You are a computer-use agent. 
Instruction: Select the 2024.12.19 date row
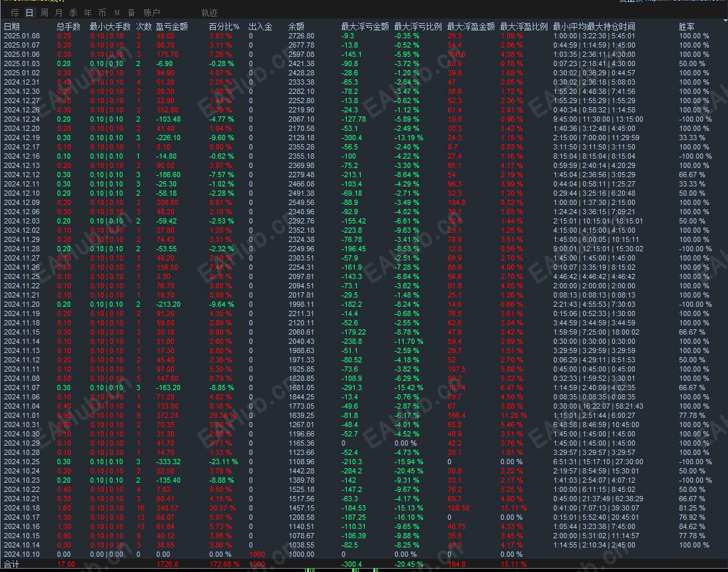22,138
